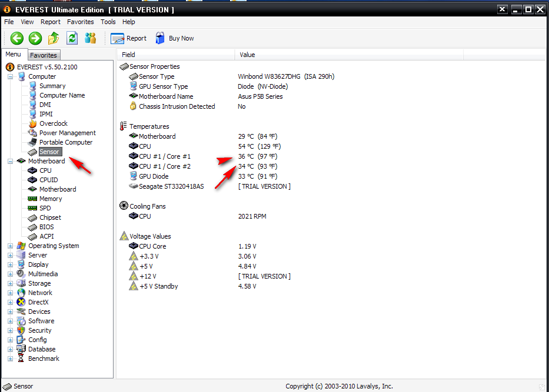
Task: Click the Overclock flame icon
Action: click(x=32, y=123)
